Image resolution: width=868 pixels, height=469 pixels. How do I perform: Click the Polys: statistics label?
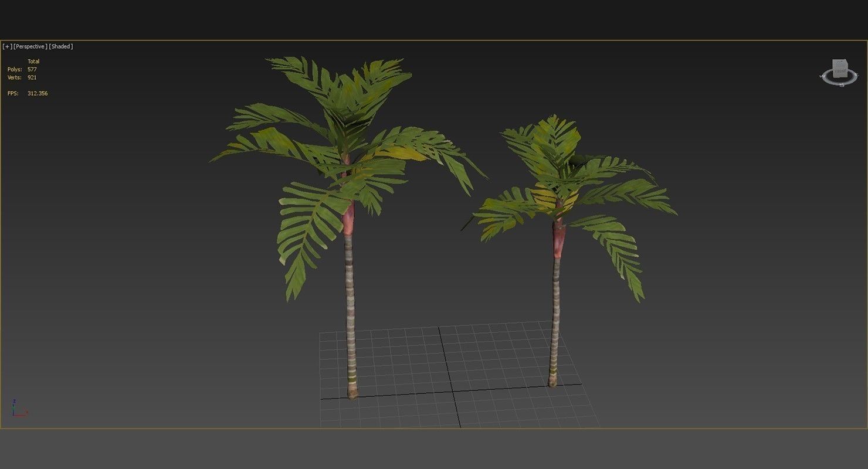15,69
